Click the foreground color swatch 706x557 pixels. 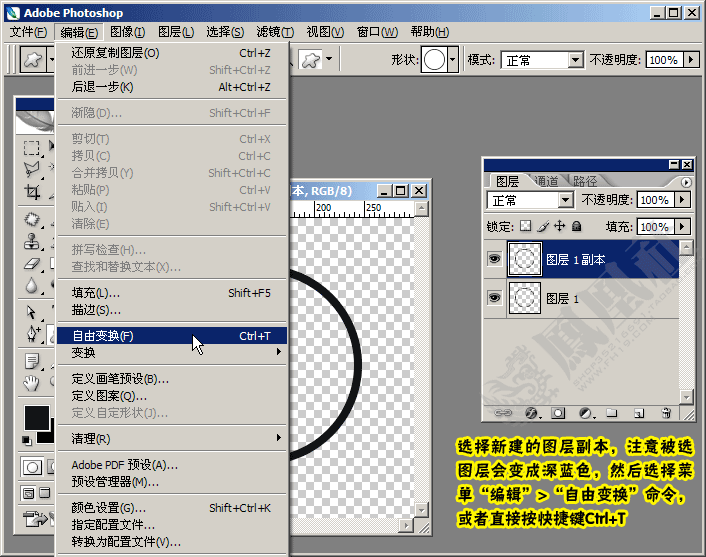click(36, 418)
